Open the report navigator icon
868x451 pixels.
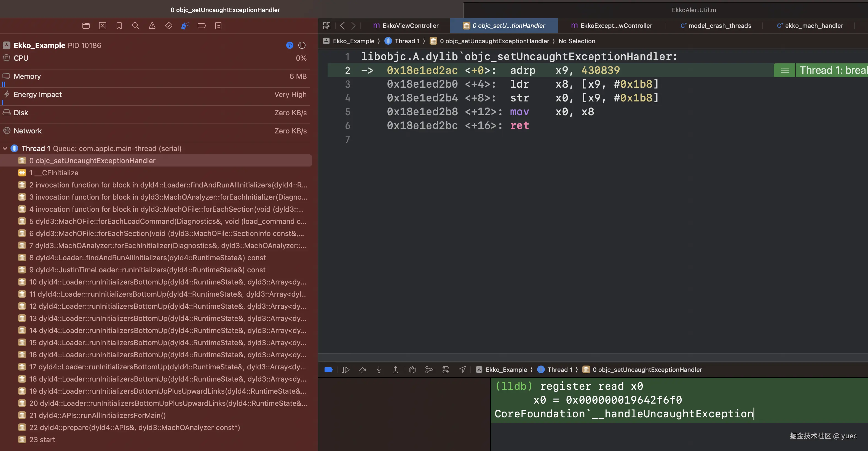tap(218, 26)
